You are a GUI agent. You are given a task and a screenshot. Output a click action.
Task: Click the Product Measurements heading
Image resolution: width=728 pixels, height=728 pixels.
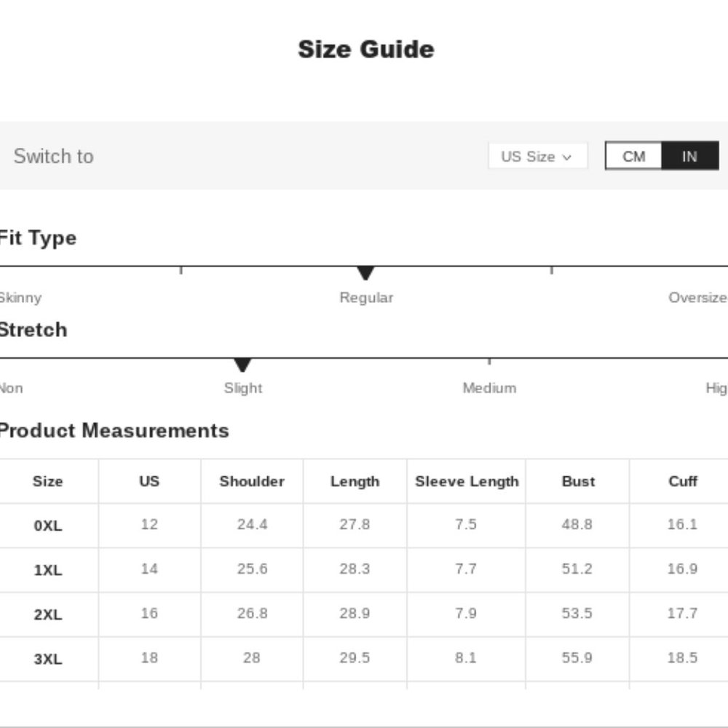[114, 430]
